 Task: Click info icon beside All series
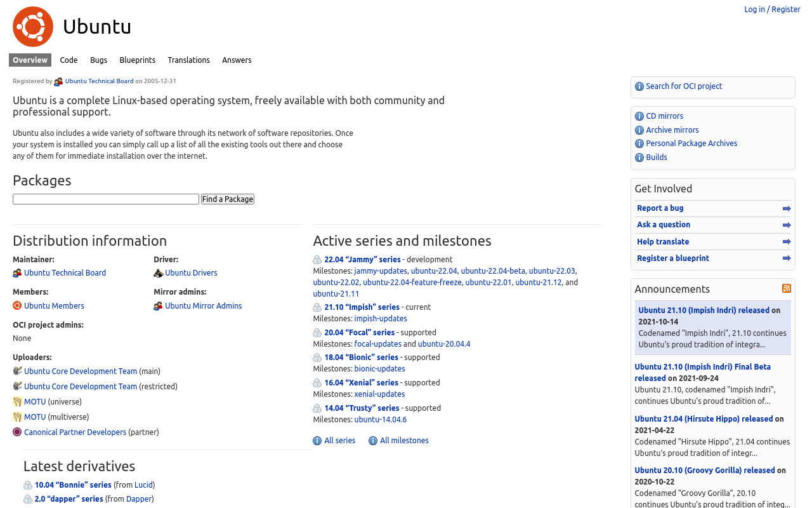(x=317, y=441)
